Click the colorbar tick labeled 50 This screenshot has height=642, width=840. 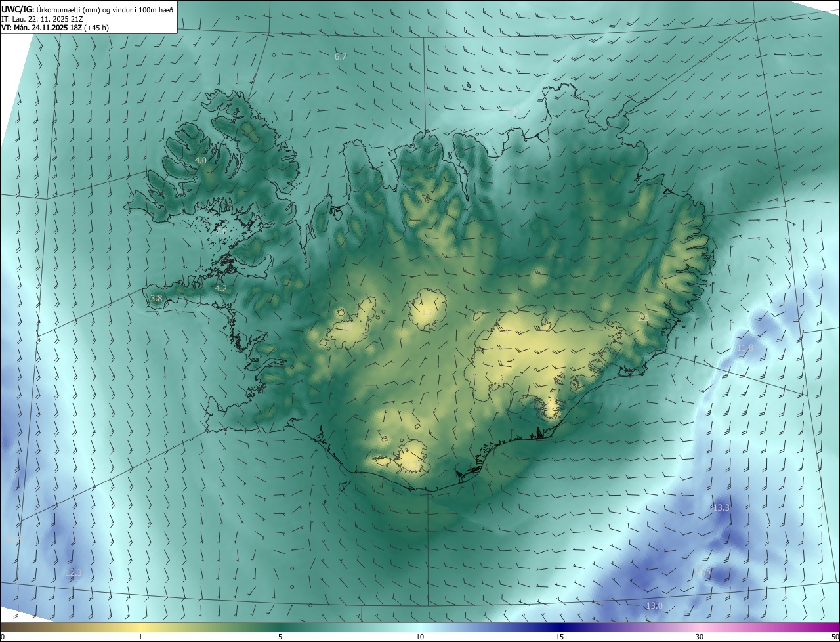pyautogui.click(x=835, y=637)
